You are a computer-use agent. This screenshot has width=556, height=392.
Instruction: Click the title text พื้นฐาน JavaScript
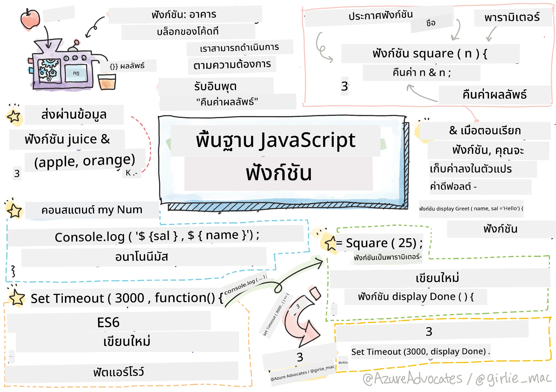[276, 141]
